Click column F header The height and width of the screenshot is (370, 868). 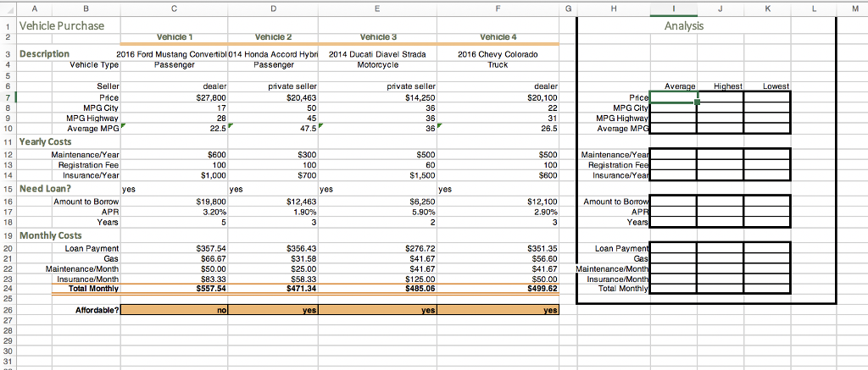point(498,8)
